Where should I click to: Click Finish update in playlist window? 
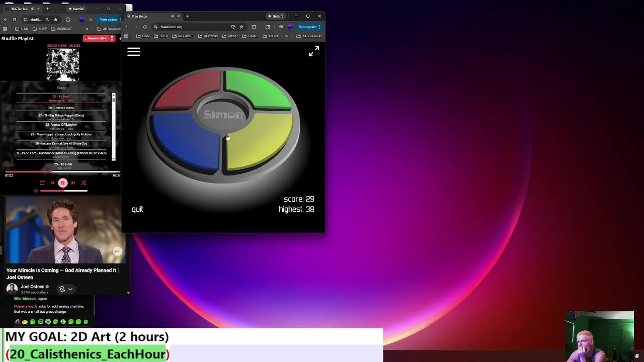click(x=108, y=20)
